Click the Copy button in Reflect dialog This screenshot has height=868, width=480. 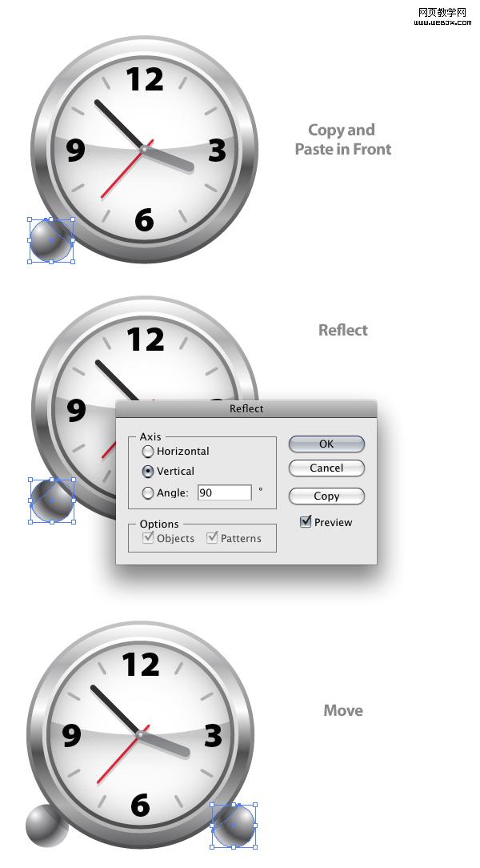point(326,496)
